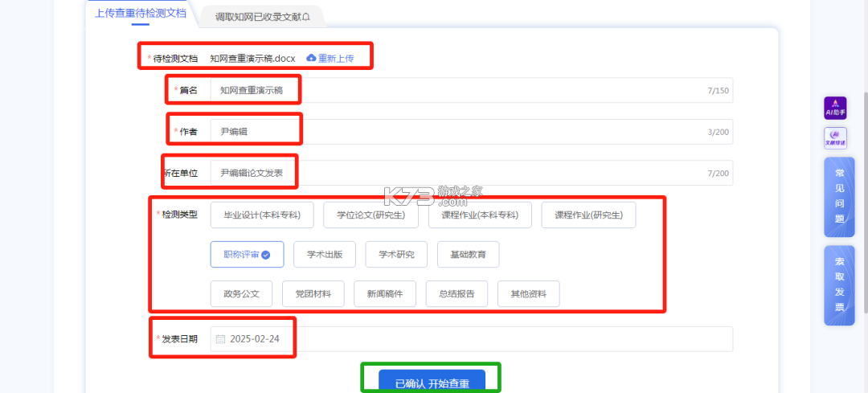Screen dimensions: 868x393
Task: Select 基础教育 detection type
Action: [469, 255]
